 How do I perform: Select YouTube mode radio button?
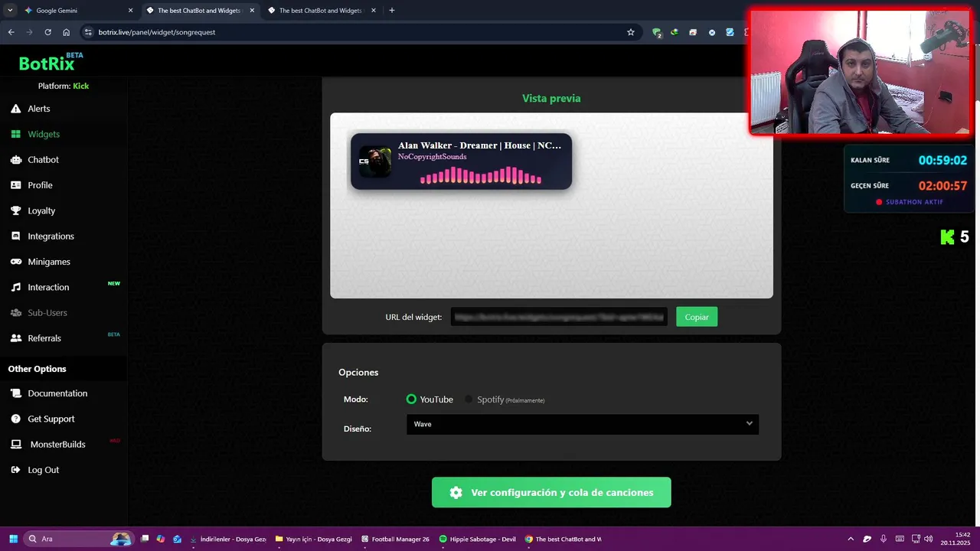411,399
